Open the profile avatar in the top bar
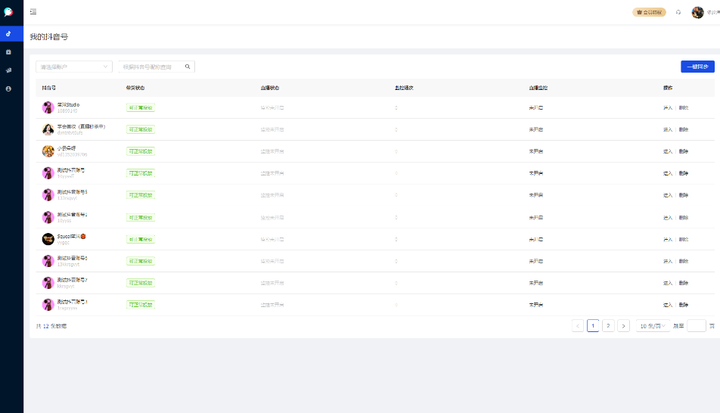 click(x=698, y=12)
